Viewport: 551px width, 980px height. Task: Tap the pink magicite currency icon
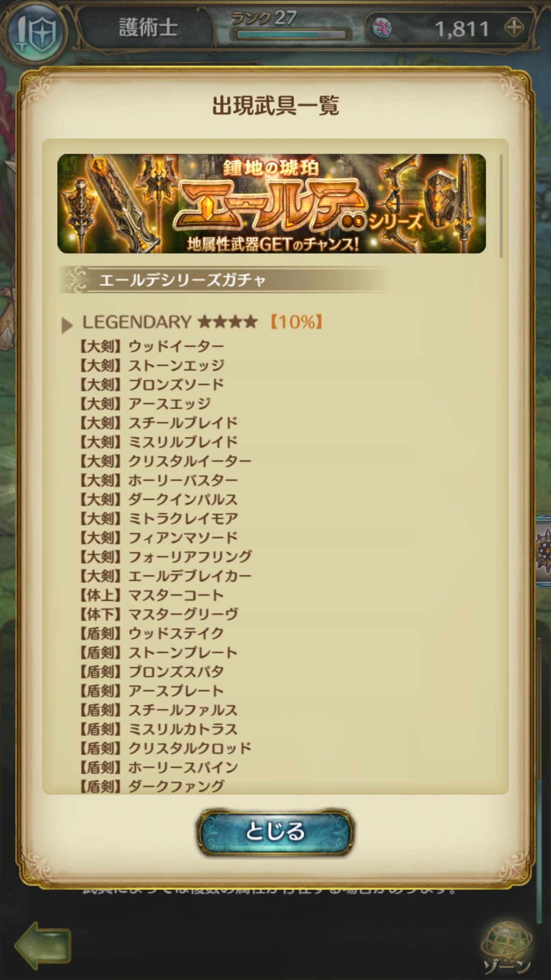tap(382, 28)
